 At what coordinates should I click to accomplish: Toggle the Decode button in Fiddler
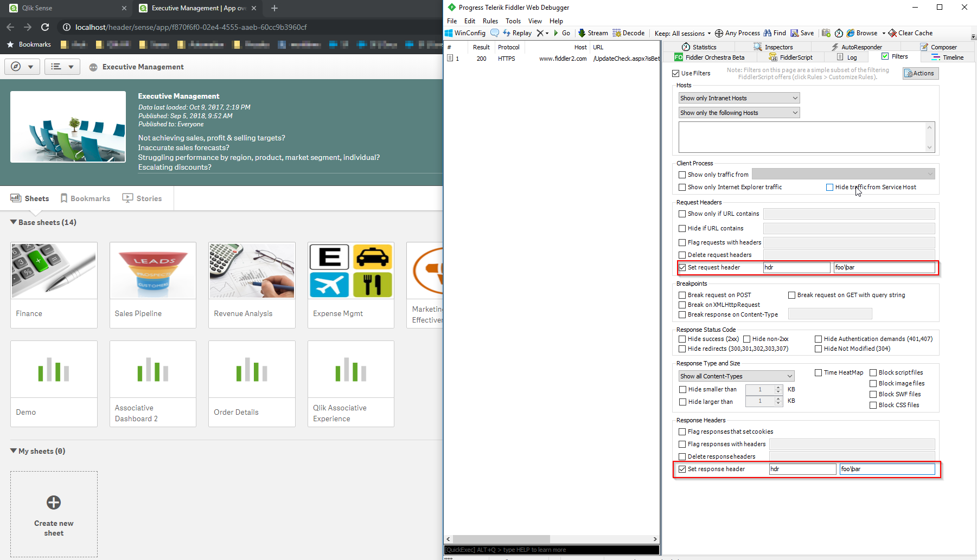click(x=629, y=33)
